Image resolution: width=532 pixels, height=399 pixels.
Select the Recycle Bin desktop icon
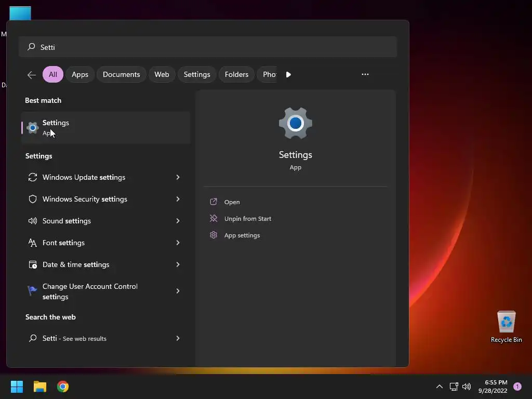(x=506, y=327)
